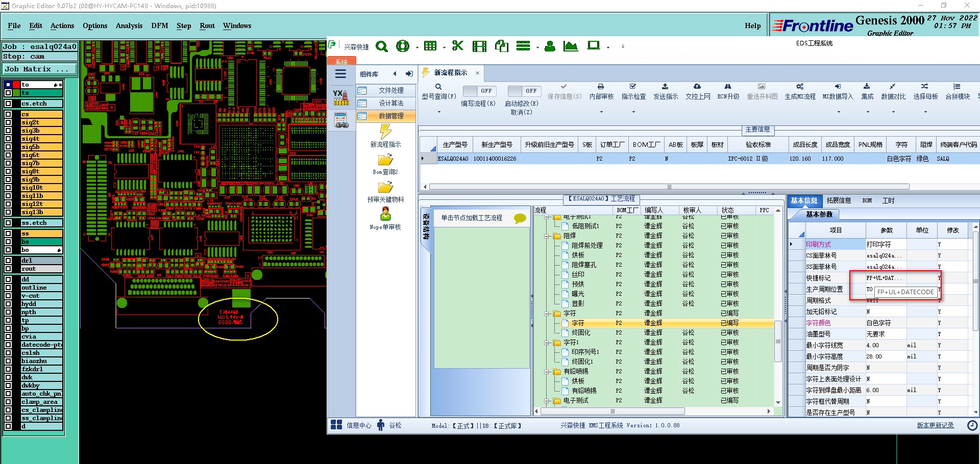Screen dimensions: 980x464
Task: Collapse the 阻焊 folder in process tree
Action: pos(547,236)
